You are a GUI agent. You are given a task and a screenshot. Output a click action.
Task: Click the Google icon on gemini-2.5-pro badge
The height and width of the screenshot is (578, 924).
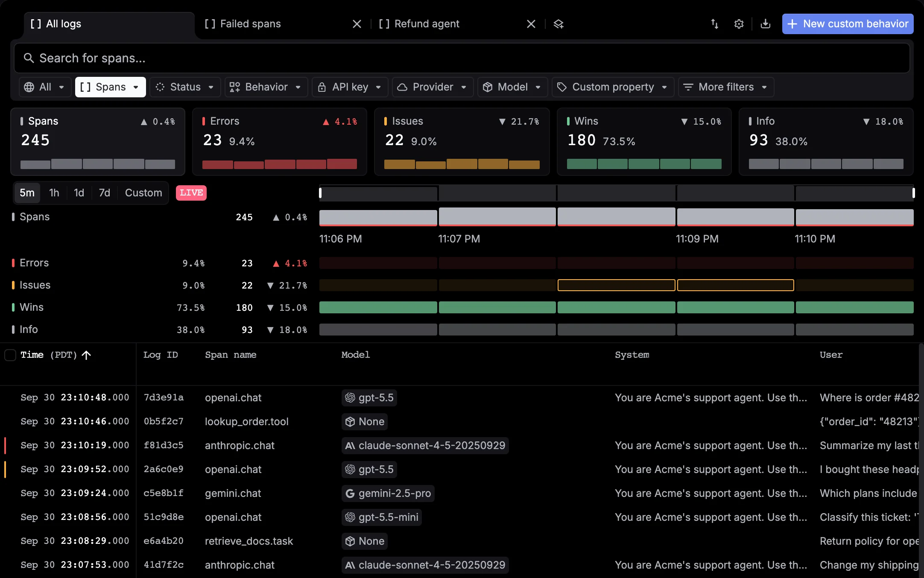[350, 493]
